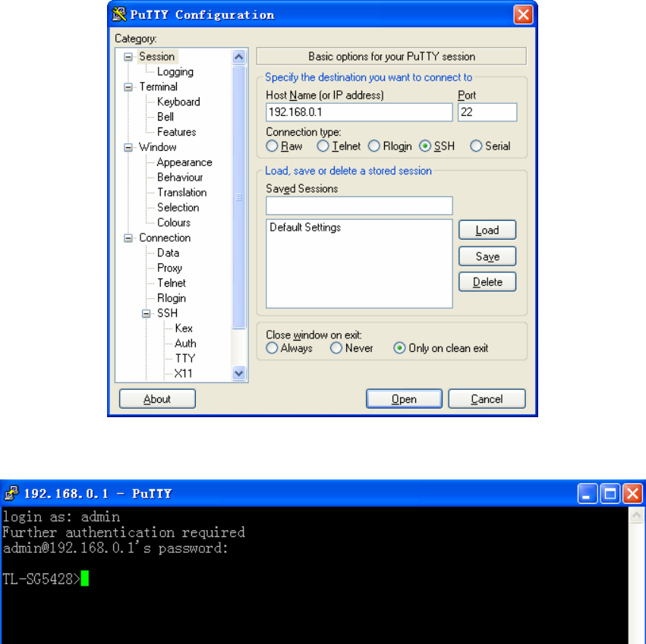Click the PuTTY Configuration title bar icon
Screen dimensions: 646x644
pos(119,14)
